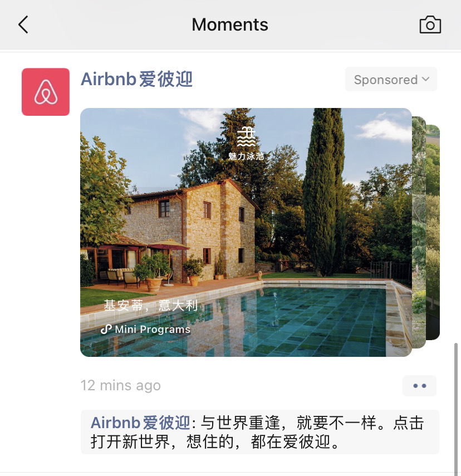Select the third stacked ad card
Viewport: 461px width, 476px height.
(433, 232)
